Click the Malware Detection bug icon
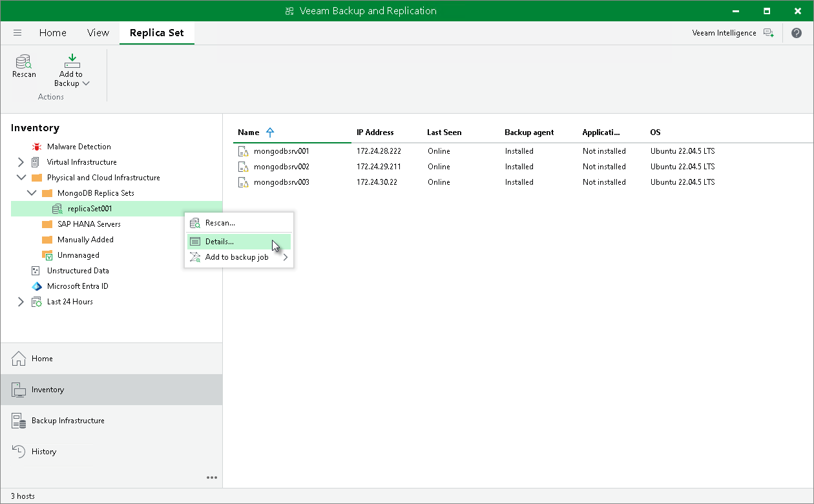This screenshot has width=814, height=504. pos(36,147)
